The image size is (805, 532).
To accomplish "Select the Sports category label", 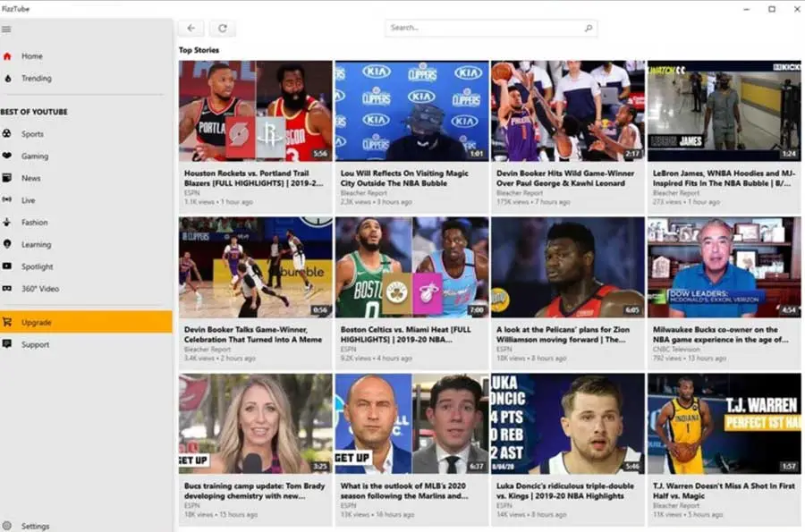I will 32,134.
